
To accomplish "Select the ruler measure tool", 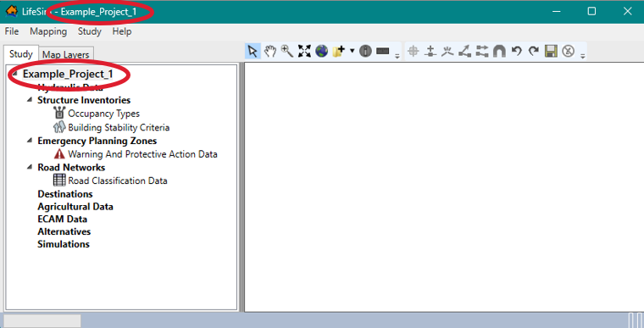I will [x=382, y=52].
